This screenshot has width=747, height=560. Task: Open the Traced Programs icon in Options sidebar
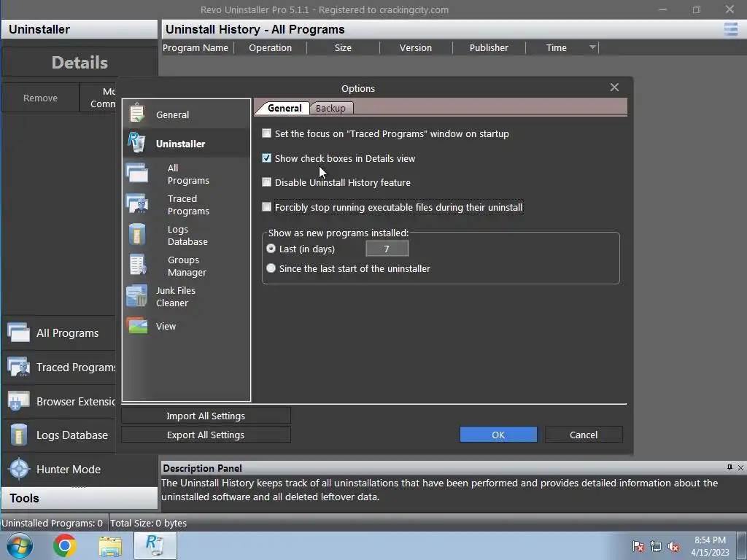pyautogui.click(x=137, y=204)
